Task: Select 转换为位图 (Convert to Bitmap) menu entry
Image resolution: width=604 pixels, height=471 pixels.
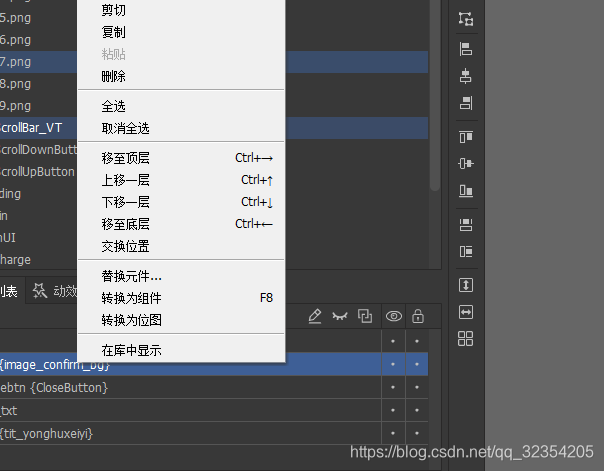Action: (x=181, y=320)
